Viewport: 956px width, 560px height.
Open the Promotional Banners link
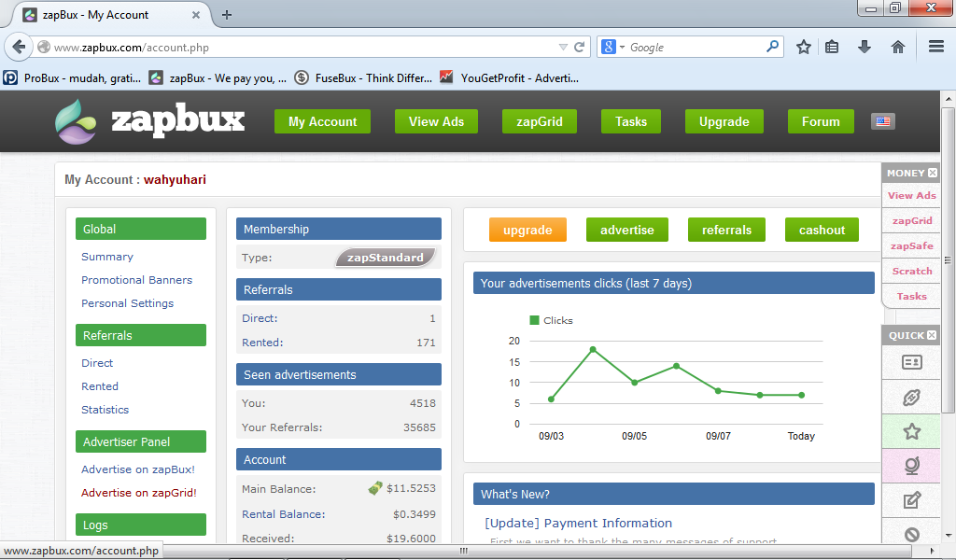click(x=137, y=279)
